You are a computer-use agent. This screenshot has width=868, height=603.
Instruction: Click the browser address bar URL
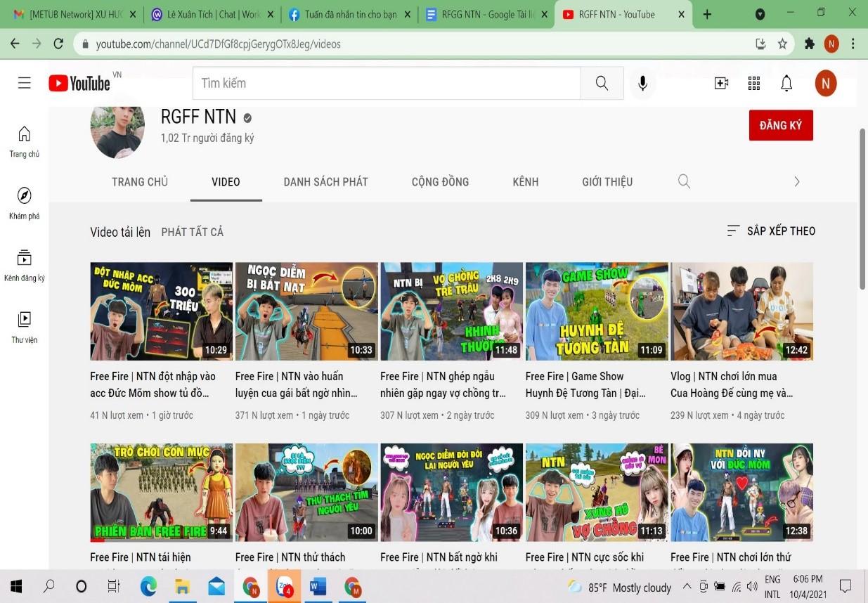219,44
